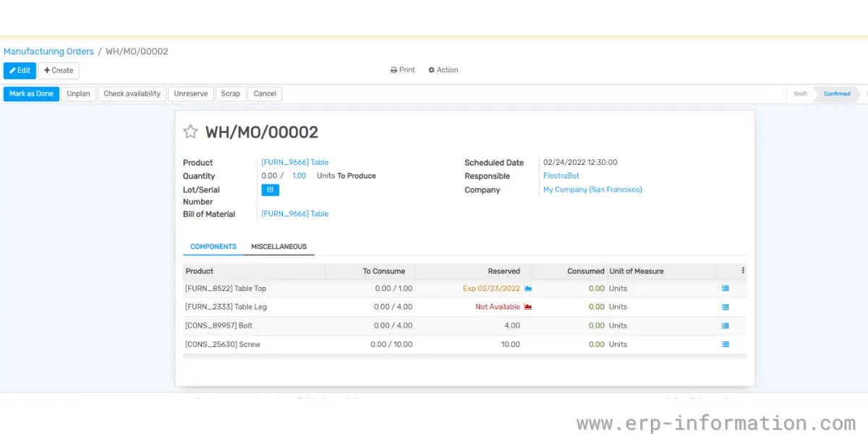Open details list icon for Table Top

tap(726, 289)
